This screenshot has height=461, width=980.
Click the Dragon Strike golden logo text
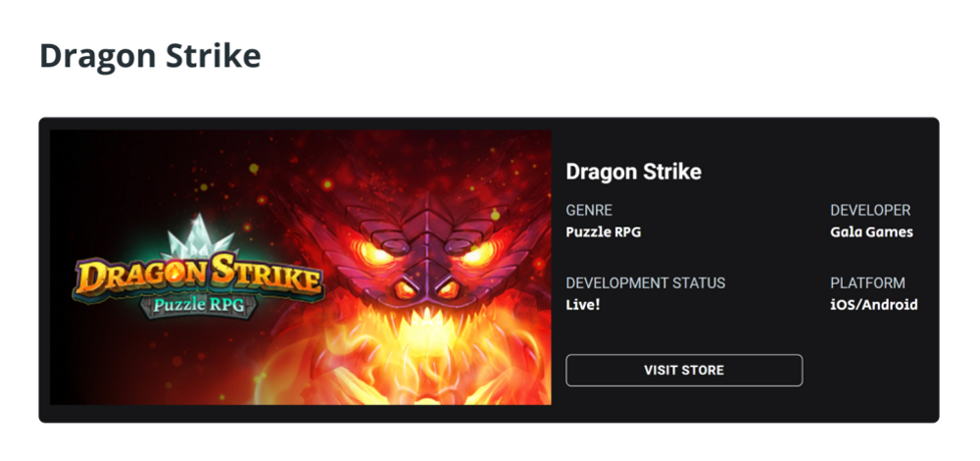(x=199, y=275)
